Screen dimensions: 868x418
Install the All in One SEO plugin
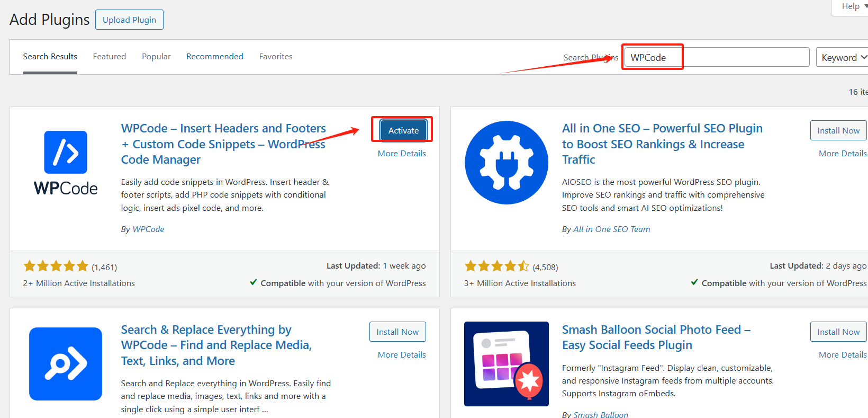coord(838,130)
